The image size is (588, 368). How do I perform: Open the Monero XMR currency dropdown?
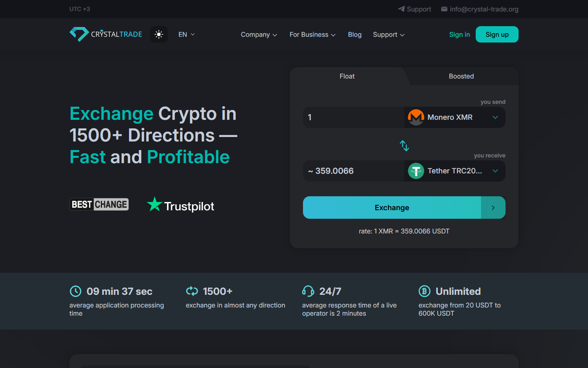click(455, 117)
